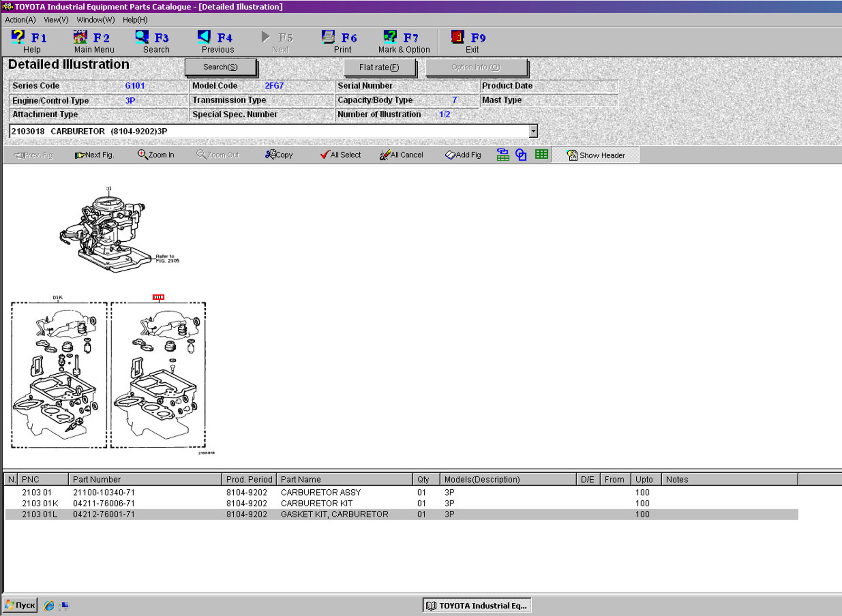
Task: Exit the catalogue via F9 icon
Action: 458,38
